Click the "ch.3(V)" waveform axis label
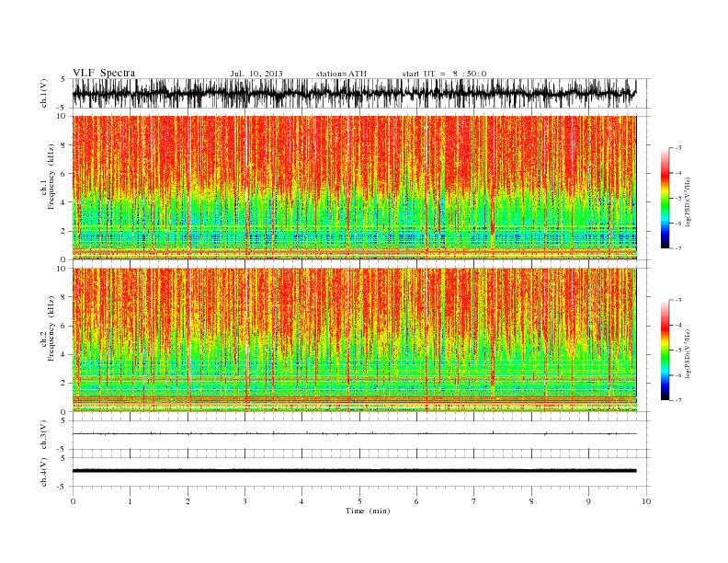This screenshot has width=728, height=563. pyautogui.click(x=44, y=435)
